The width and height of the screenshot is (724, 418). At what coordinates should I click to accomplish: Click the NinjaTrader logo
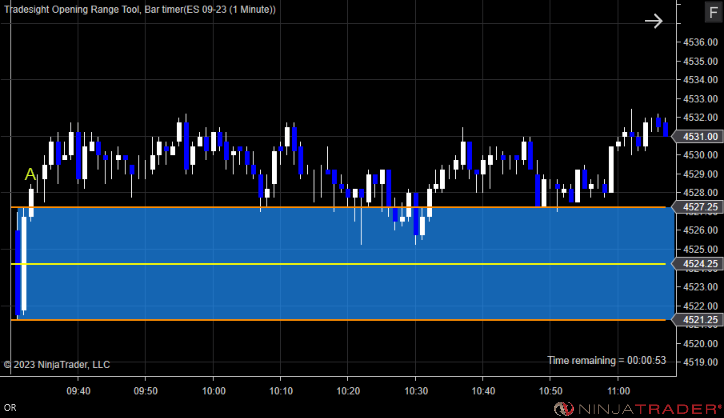pos(638,409)
